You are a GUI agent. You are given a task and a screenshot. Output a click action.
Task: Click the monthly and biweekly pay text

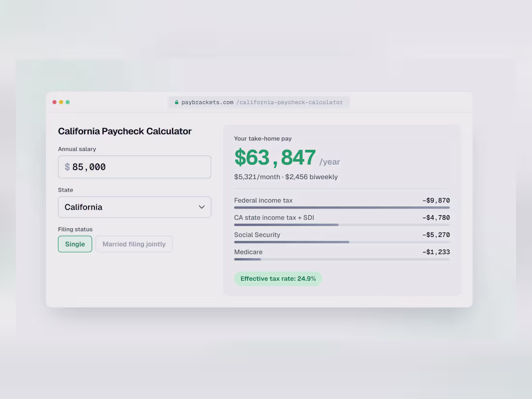tap(286, 177)
